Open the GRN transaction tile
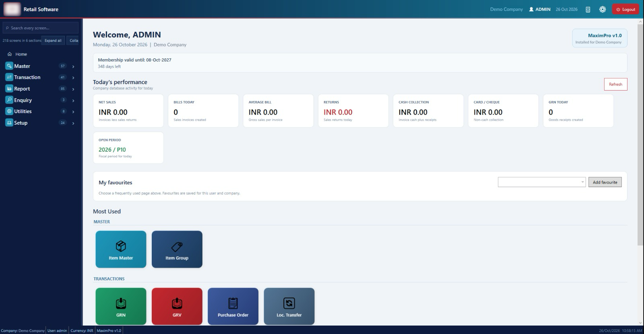 [x=121, y=306]
